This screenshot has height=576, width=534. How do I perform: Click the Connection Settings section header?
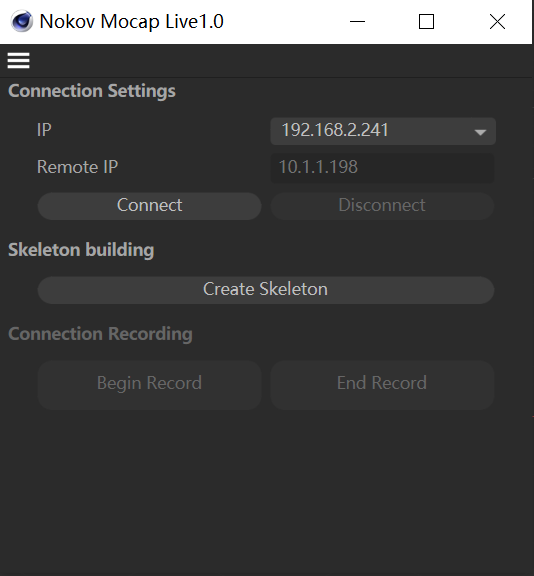pyautogui.click(x=92, y=91)
